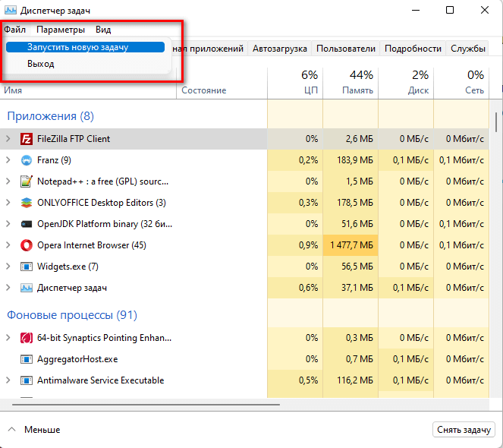Sort processes by Память column header
This screenshot has width=503, height=448.
click(351, 82)
